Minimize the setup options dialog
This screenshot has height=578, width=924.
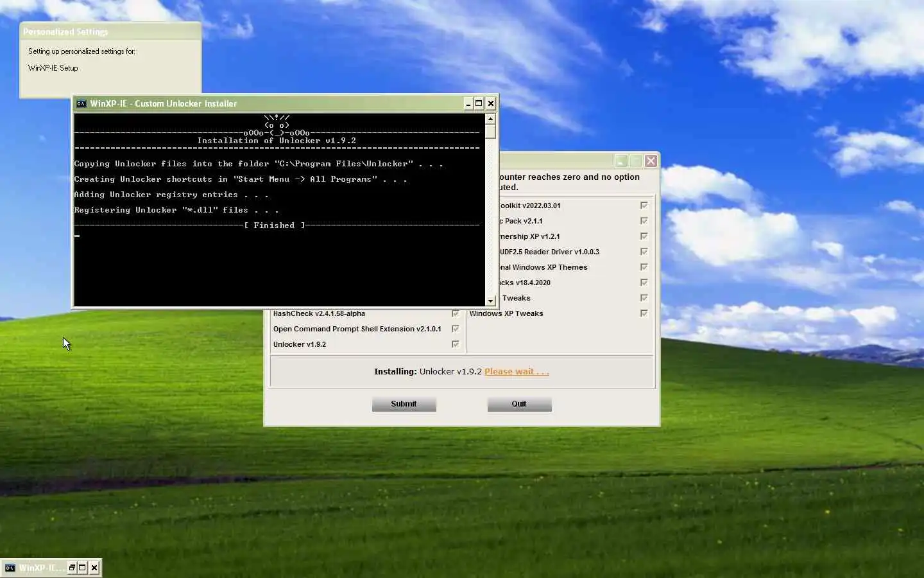621,161
